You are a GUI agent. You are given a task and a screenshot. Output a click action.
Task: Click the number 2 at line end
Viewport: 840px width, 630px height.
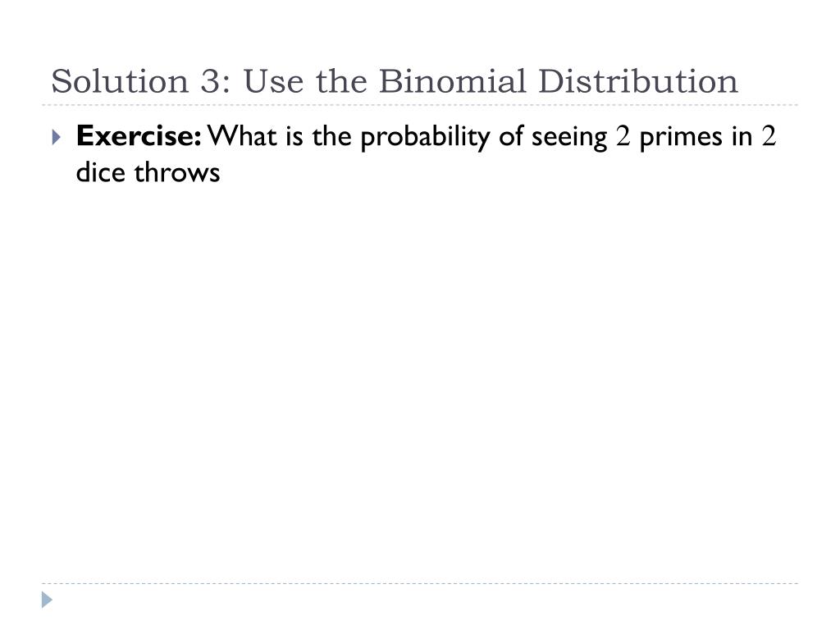pos(769,136)
